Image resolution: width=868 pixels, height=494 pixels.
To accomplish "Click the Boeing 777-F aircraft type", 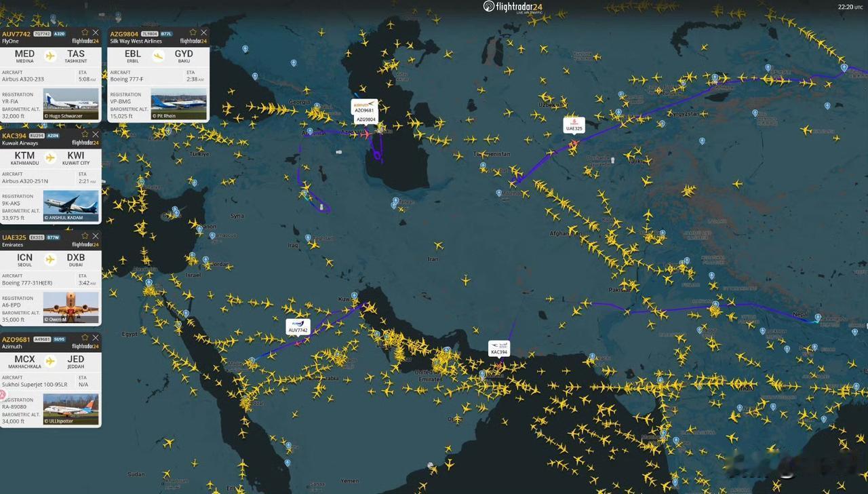I will point(127,79).
